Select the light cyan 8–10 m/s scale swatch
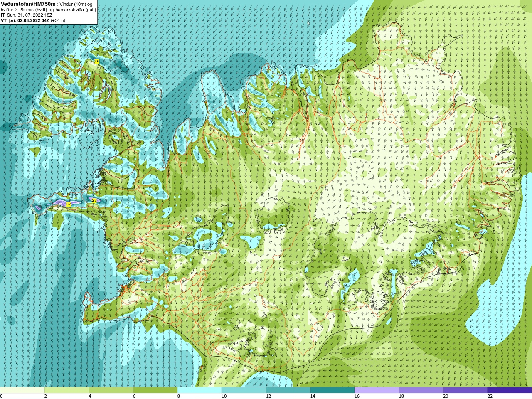This screenshot has height=399, width=532. tap(199, 390)
